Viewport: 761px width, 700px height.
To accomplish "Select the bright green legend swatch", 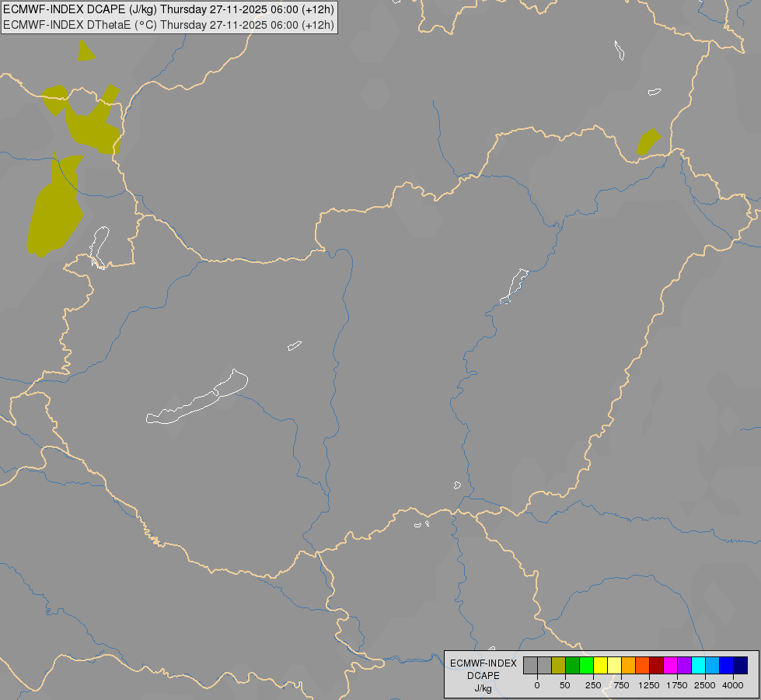I will tap(586, 666).
